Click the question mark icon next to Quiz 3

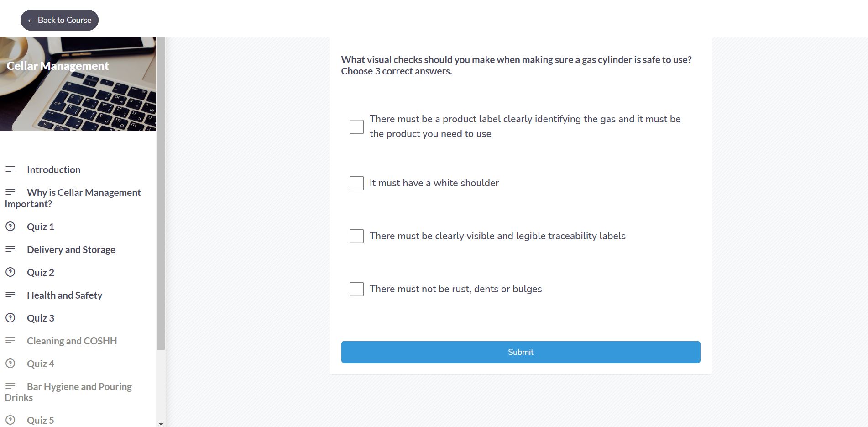tap(10, 318)
